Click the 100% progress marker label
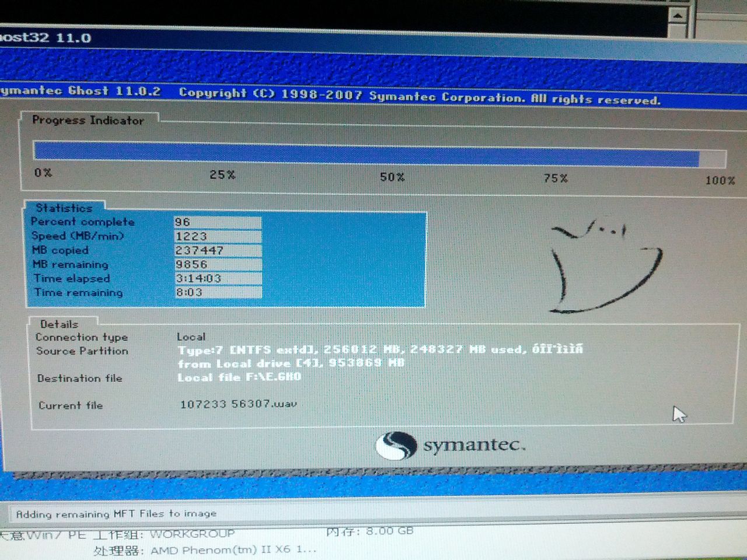Screen dimensions: 747x560 pos(720,180)
